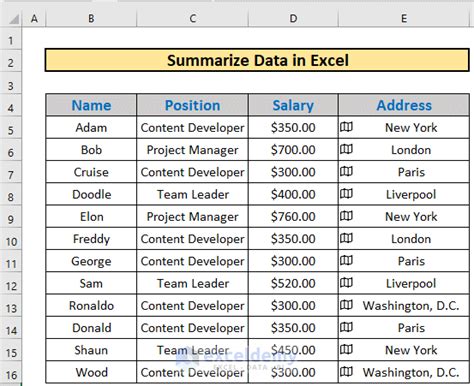This screenshot has width=474, height=386.
Task: Click the map icon in Bob's London cell
Action: coord(346,149)
